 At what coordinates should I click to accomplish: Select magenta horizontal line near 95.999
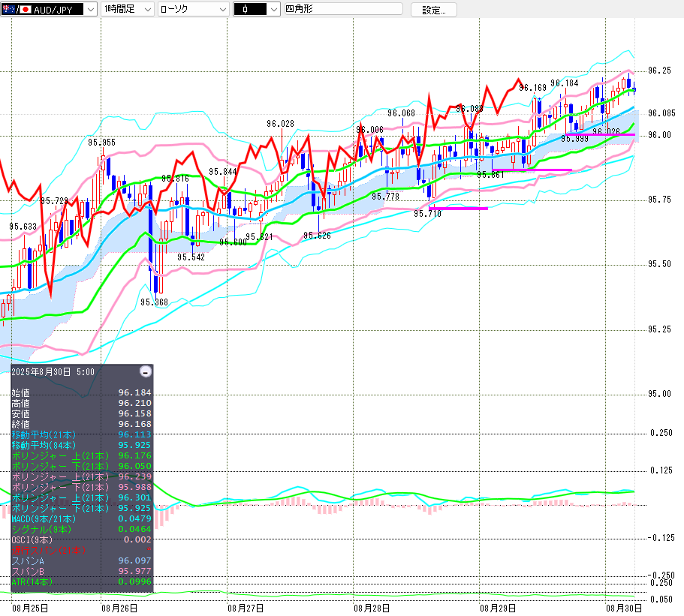(x=600, y=134)
